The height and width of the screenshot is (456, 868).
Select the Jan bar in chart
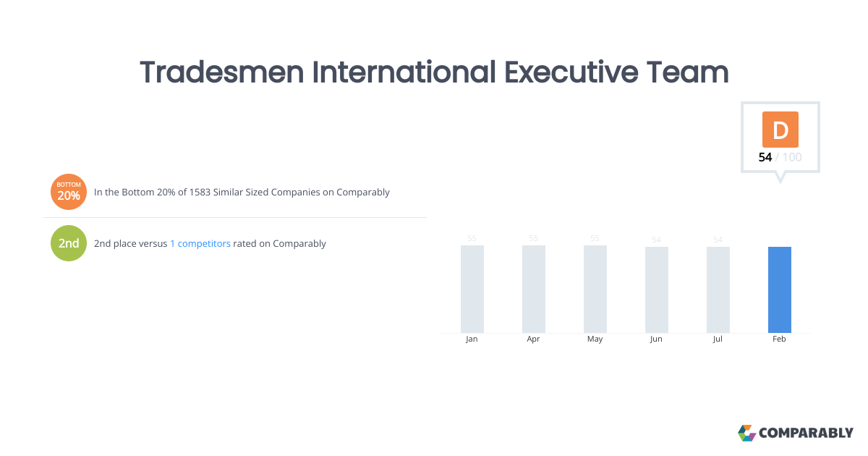click(x=472, y=289)
